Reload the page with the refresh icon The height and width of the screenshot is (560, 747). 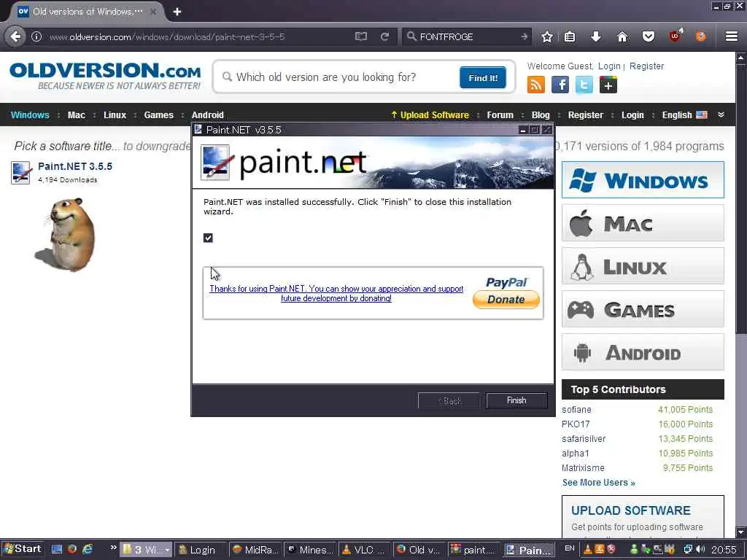(385, 36)
